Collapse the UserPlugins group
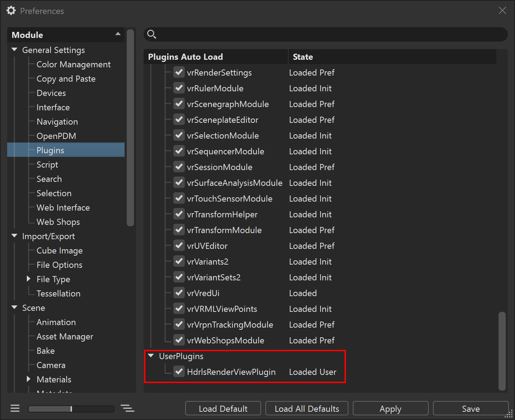This screenshot has height=420, width=515. pos(151,356)
